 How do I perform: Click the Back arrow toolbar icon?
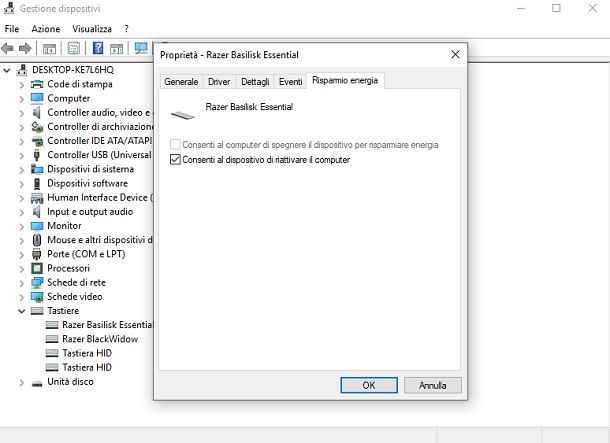point(7,49)
